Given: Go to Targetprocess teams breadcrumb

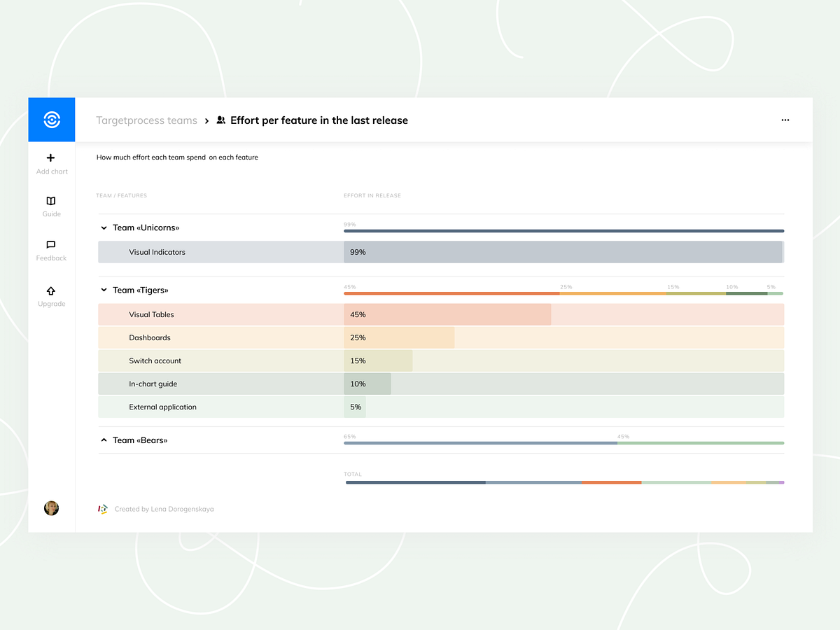Looking at the screenshot, I should (x=146, y=120).
